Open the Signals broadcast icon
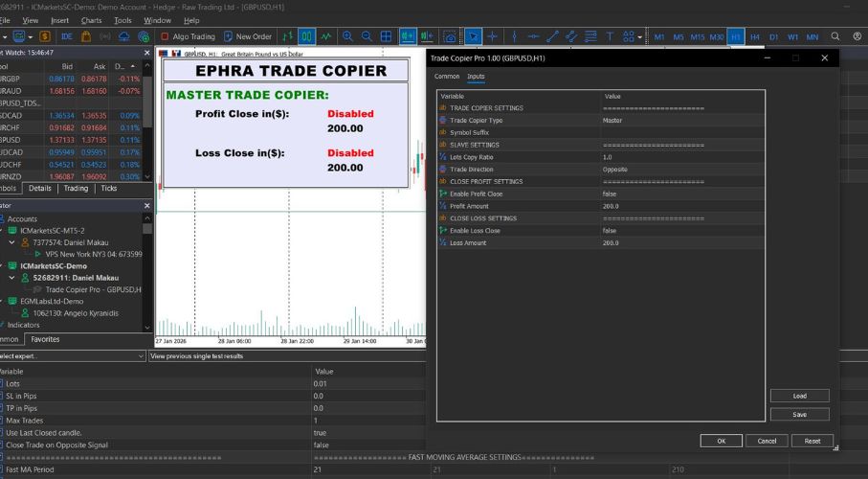The width and height of the screenshot is (868, 479). pyautogui.click(x=104, y=36)
